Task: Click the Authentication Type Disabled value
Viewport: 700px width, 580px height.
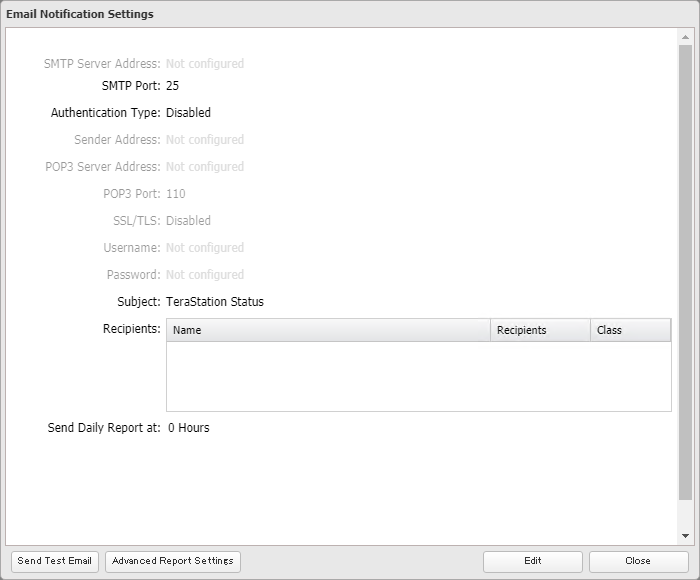Action: point(188,113)
